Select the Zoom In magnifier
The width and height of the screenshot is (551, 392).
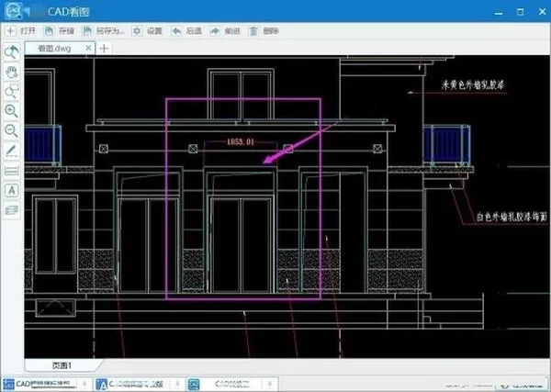pos(12,111)
